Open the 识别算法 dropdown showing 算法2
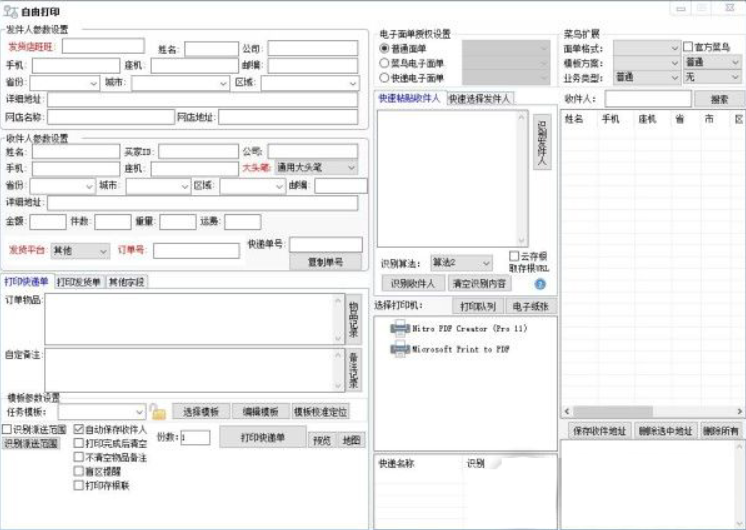The width and height of the screenshot is (746, 530). point(461,263)
